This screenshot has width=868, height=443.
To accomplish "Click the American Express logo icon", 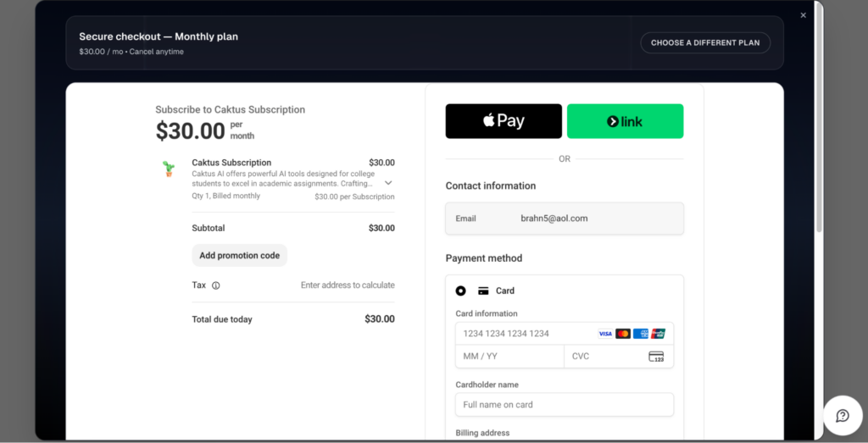I will click(641, 334).
